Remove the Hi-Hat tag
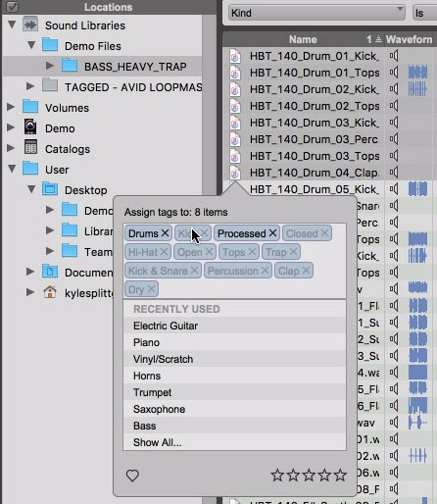 coord(164,252)
